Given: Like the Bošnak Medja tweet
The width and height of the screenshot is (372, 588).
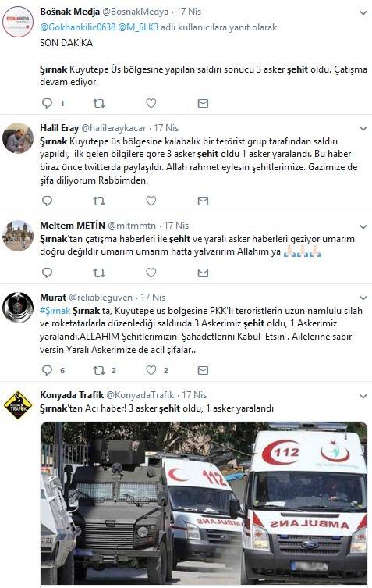Looking at the screenshot, I should pos(151,103).
